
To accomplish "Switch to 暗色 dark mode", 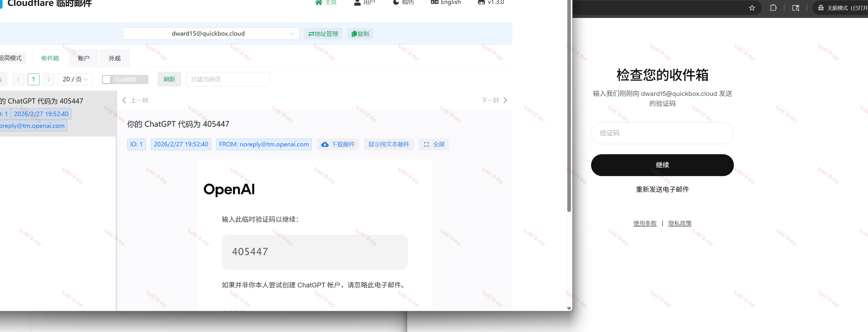I will pyautogui.click(x=403, y=2).
